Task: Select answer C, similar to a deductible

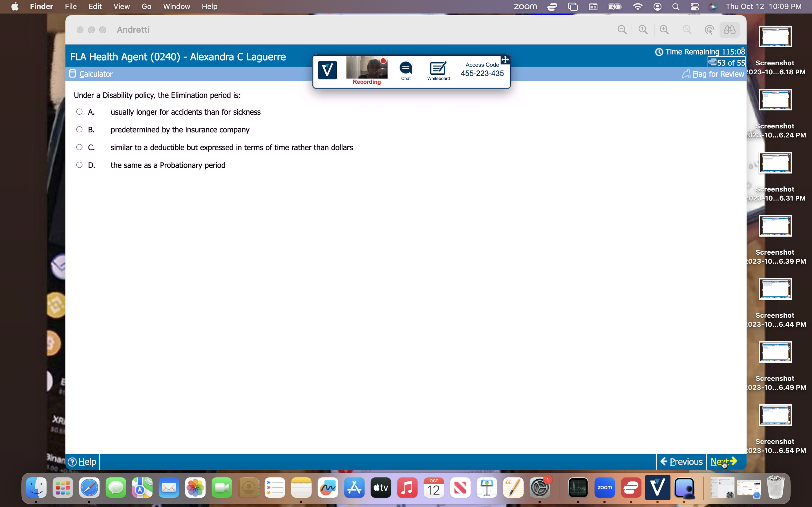Action: [79, 147]
